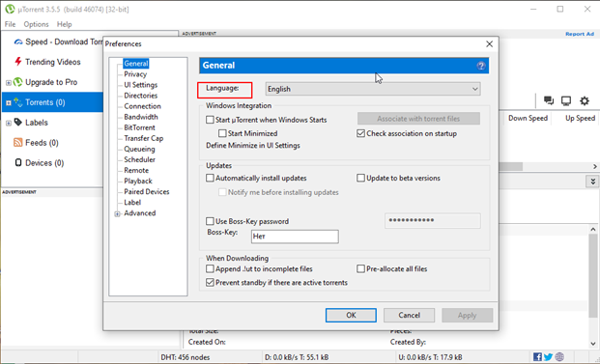Viewport: 600px width, 364px height.
Task: Enable Automatically install updates
Action: 210,179
